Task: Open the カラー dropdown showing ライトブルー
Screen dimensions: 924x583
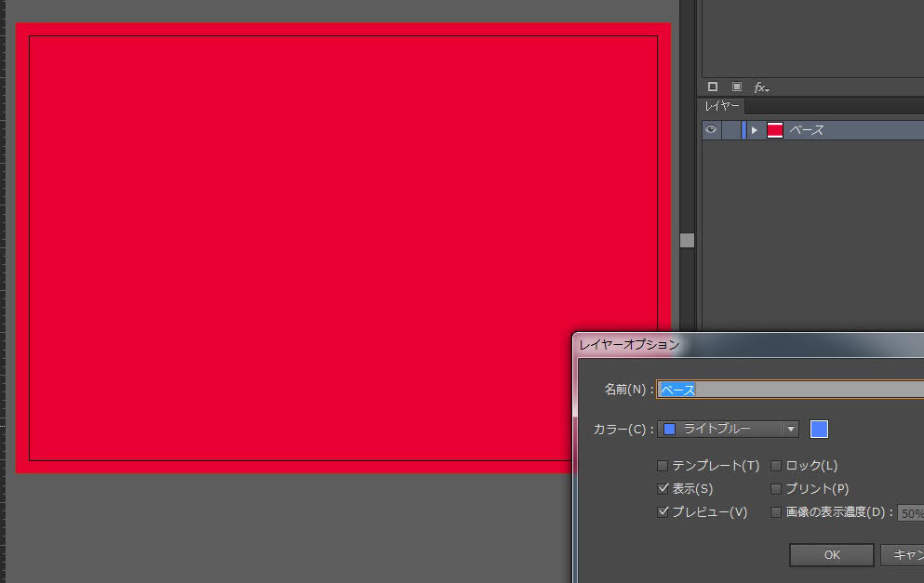Action: (729, 429)
